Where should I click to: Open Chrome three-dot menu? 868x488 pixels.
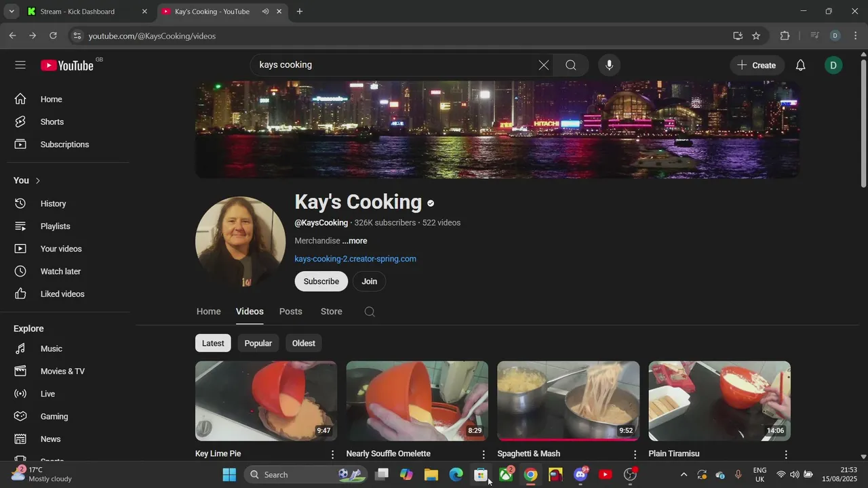(856, 36)
